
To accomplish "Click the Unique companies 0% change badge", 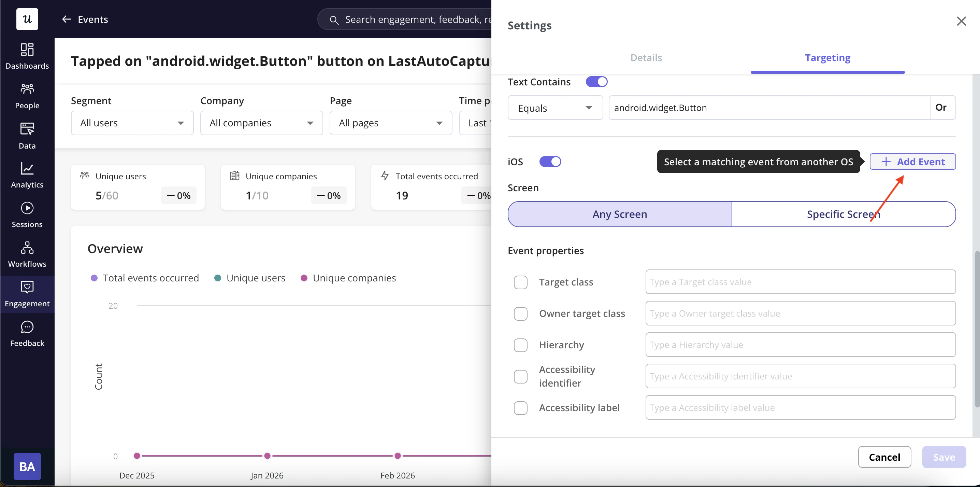I will pos(329,196).
